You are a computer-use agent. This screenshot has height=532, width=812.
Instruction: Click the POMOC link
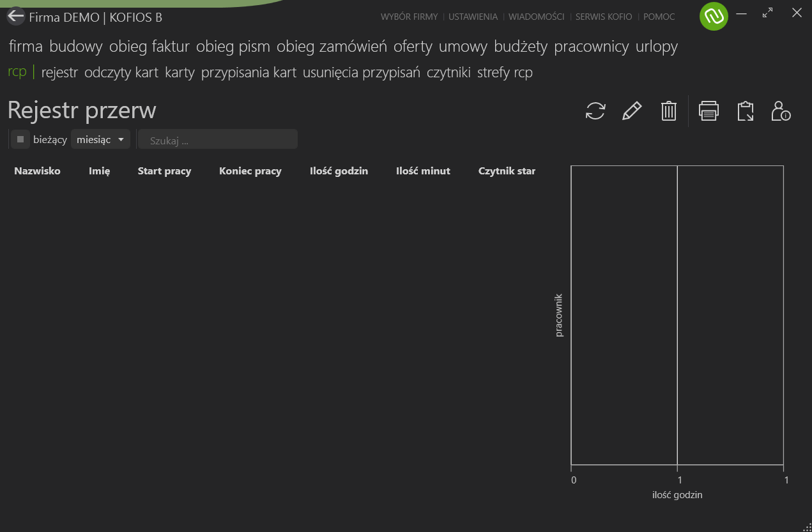pos(659,17)
